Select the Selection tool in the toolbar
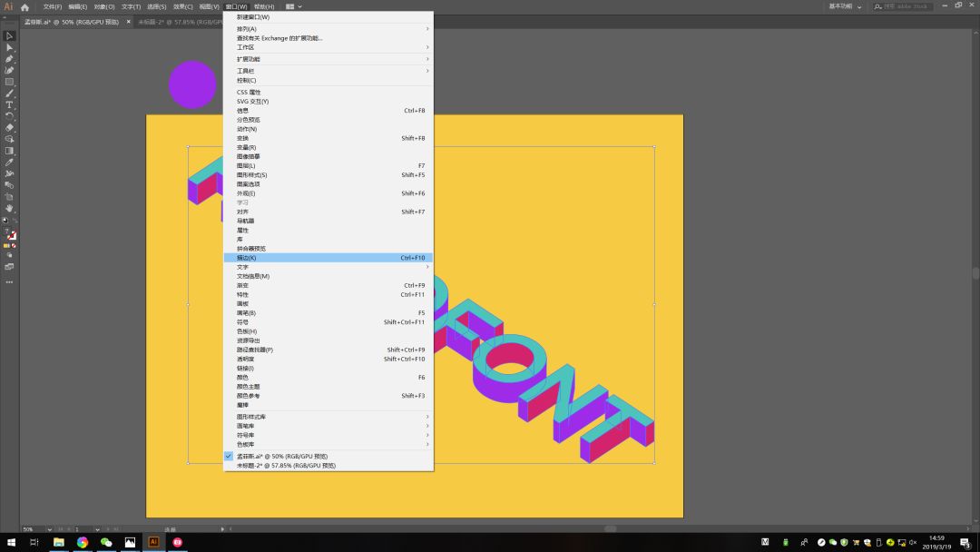This screenshot has height=552, width=980. [9, 35]
